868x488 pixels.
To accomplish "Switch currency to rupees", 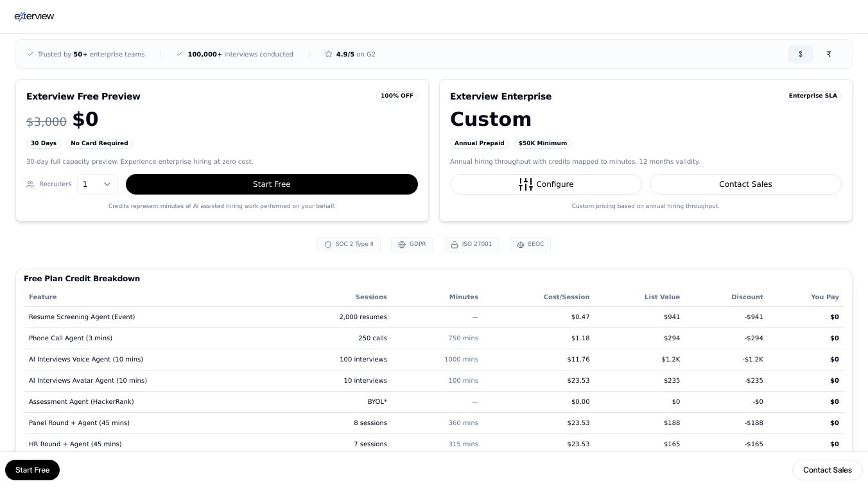I will 829,54.
